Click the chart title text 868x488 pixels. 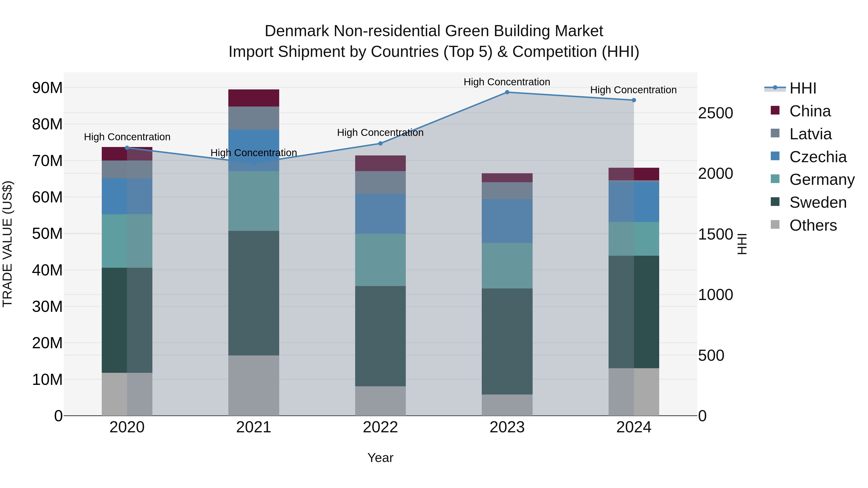pyautogui.click(x=434, y=41)
